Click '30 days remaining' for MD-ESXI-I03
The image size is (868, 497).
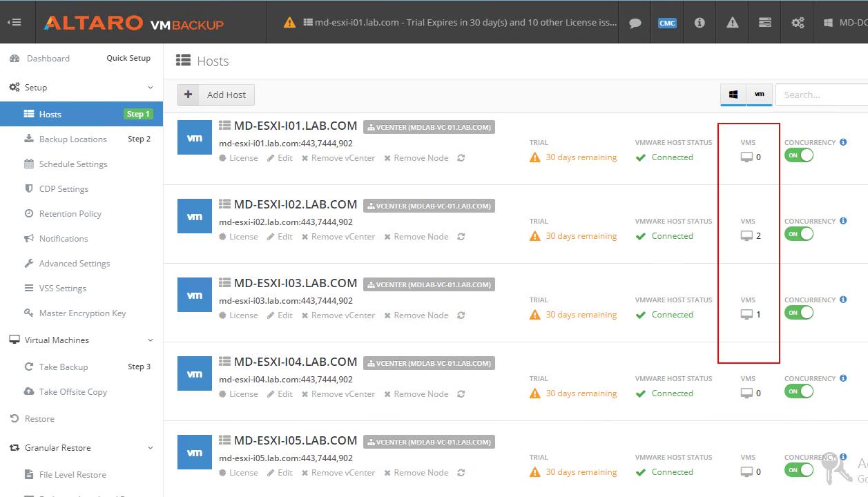(581, 315)
